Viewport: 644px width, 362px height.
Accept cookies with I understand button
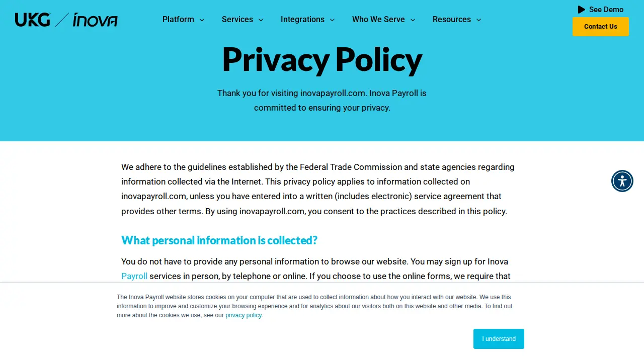499,339
